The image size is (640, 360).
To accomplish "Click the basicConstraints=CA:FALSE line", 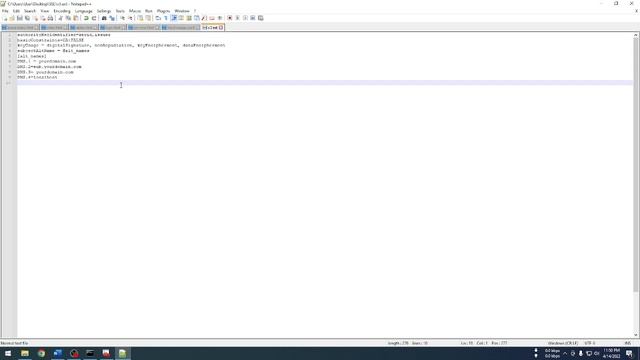I will (x=50, y=40).
